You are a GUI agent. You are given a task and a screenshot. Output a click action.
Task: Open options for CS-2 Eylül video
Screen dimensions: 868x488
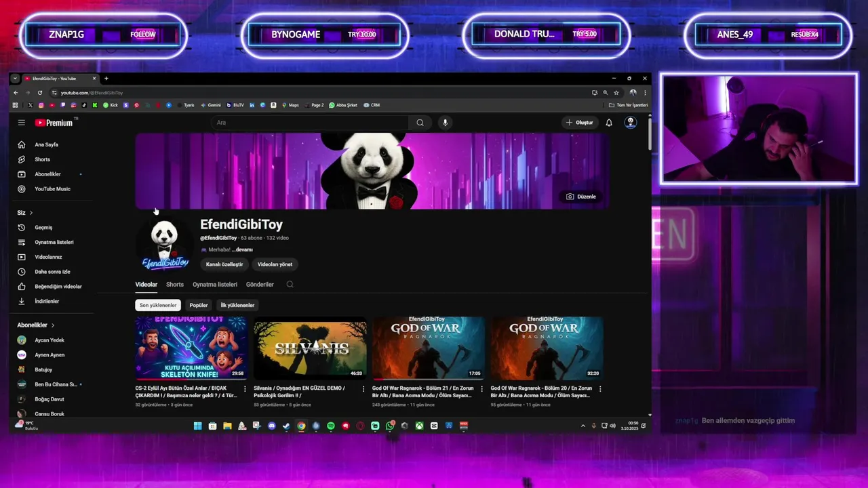pos(245,389)
